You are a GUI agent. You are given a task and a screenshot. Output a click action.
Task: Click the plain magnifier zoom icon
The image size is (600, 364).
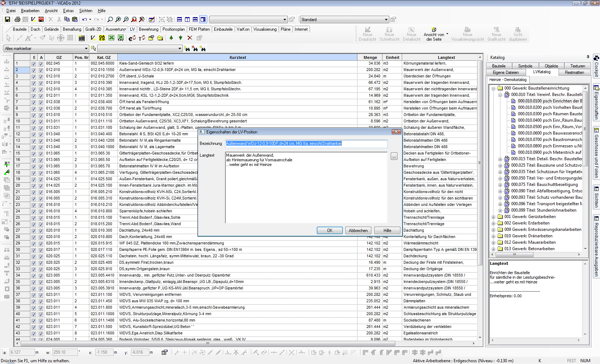(110, 19)
